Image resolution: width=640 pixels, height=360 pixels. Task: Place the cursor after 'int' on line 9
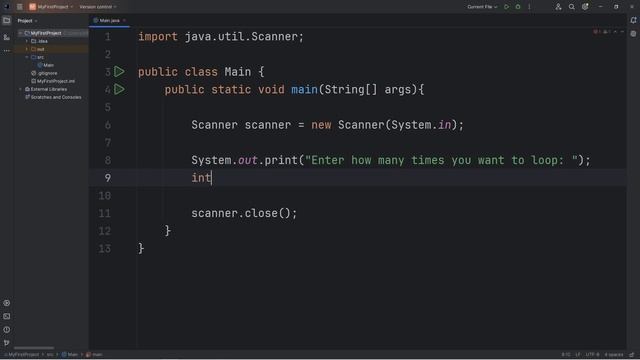(212, 178)
